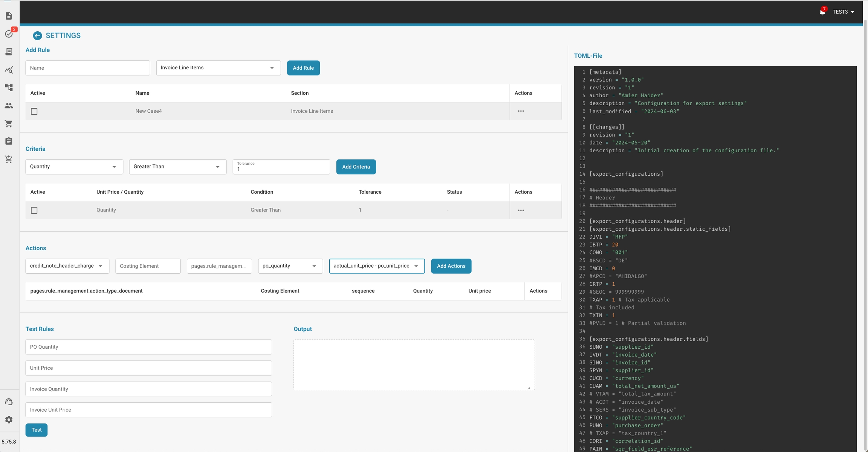868x452 pixels.
Task: Open the settings gear icon in sidebar
Action: pos(9,420)
